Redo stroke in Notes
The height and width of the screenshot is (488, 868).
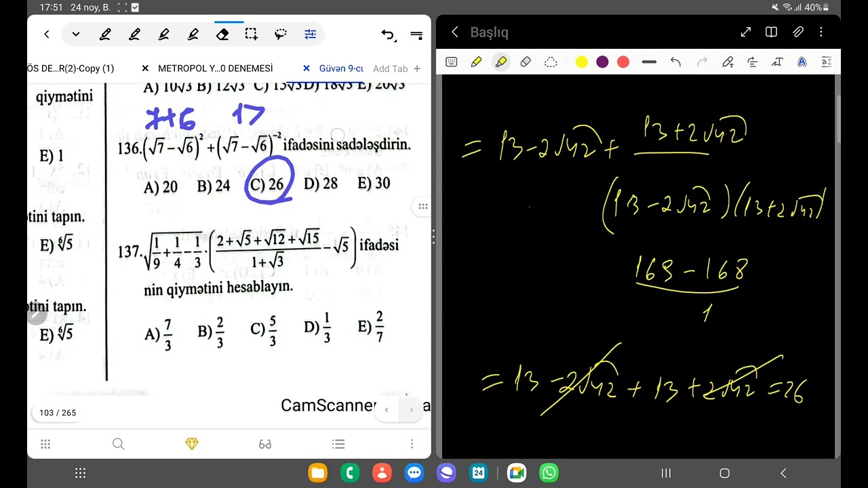coord(702,62)
